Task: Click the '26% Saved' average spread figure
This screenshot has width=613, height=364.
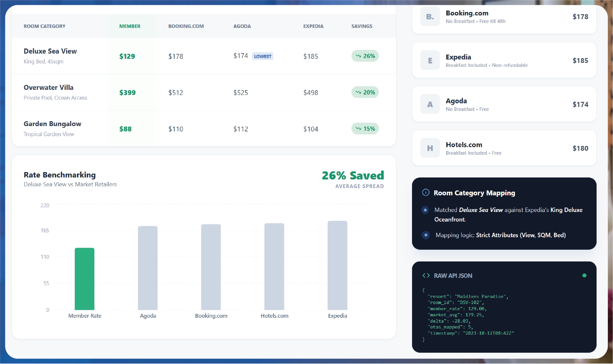Action: [x=353, y=175]
